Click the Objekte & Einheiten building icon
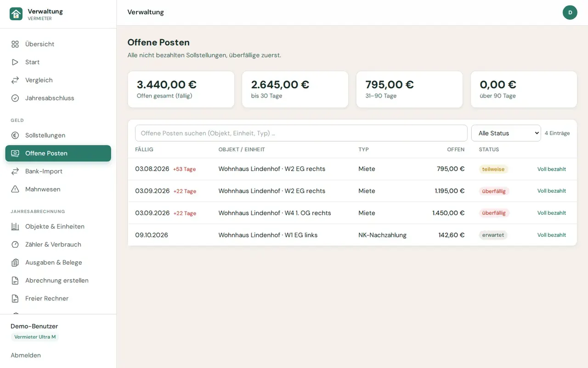 tap(15, 226)
